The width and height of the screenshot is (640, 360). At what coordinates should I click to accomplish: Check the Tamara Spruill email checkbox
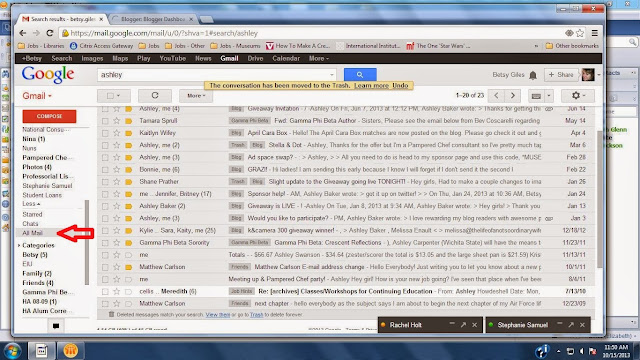(x=105, y=121)
